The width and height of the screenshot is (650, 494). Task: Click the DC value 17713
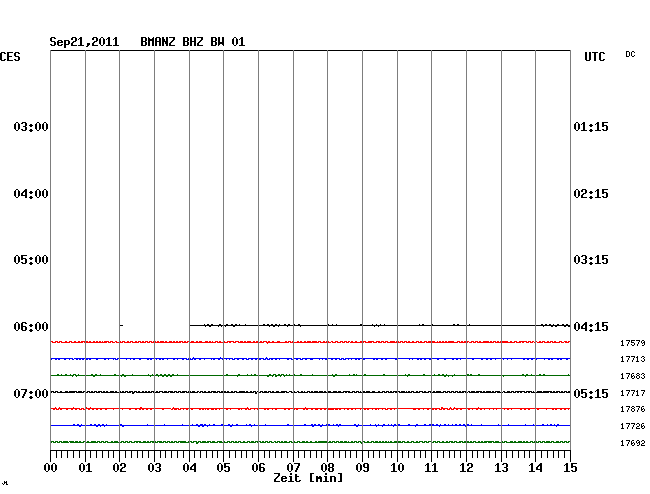pos(633,359)
